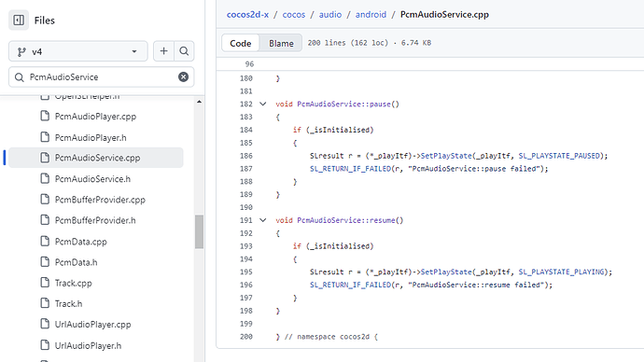
Task: Click file icon beside PcmBufferProvider.h
Action: coord(45,220)
